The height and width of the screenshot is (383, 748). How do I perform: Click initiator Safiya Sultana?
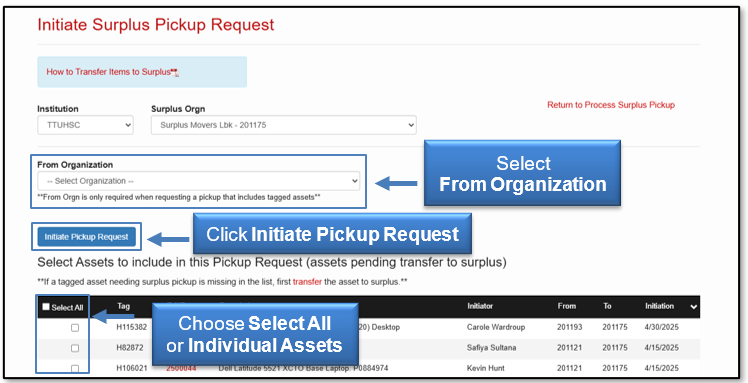click(491, 348)
